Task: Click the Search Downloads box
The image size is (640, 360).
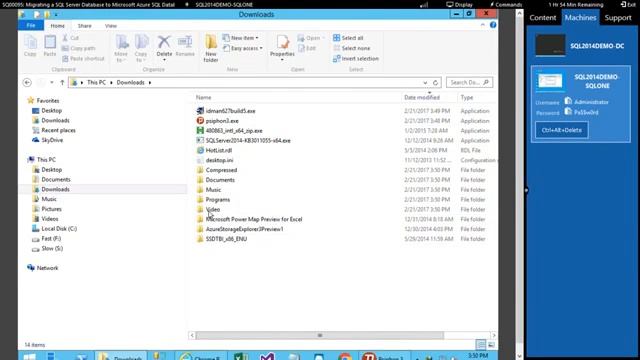Action: 469,82
